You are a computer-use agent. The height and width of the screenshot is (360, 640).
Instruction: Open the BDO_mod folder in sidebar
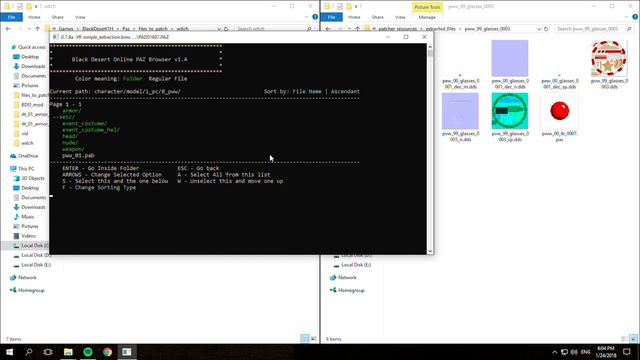click(32, 104)
